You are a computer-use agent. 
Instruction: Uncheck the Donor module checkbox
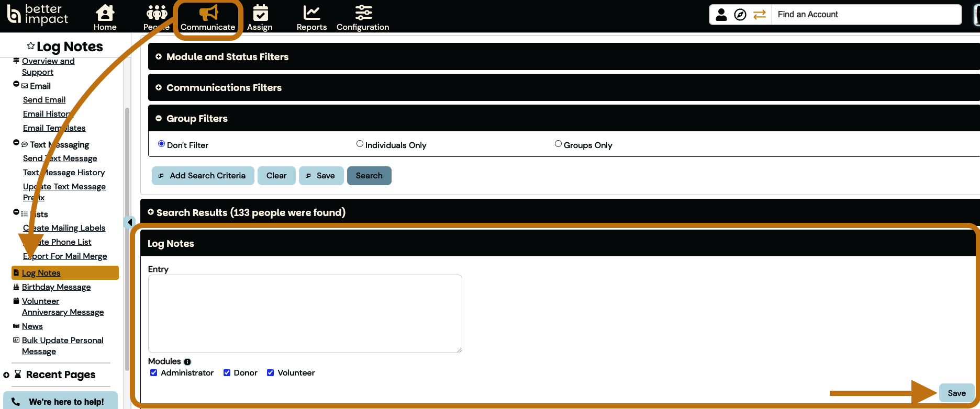(227, 373)
